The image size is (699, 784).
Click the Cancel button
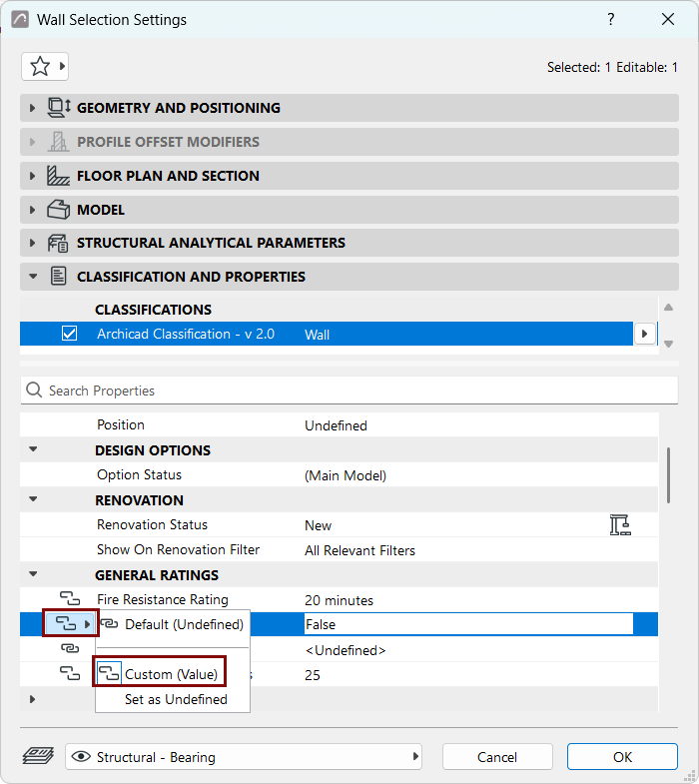coord(497,756)
